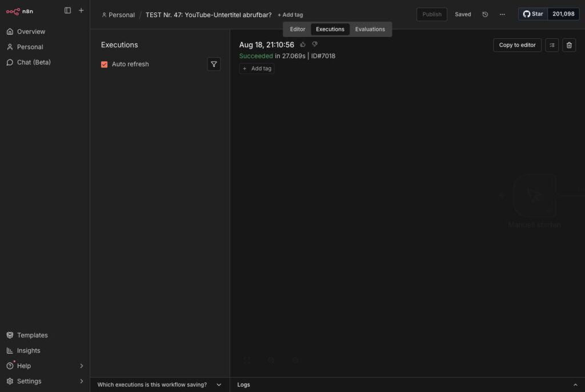Expand the Settings submenu
585x392 pixels.
point(81,381)
